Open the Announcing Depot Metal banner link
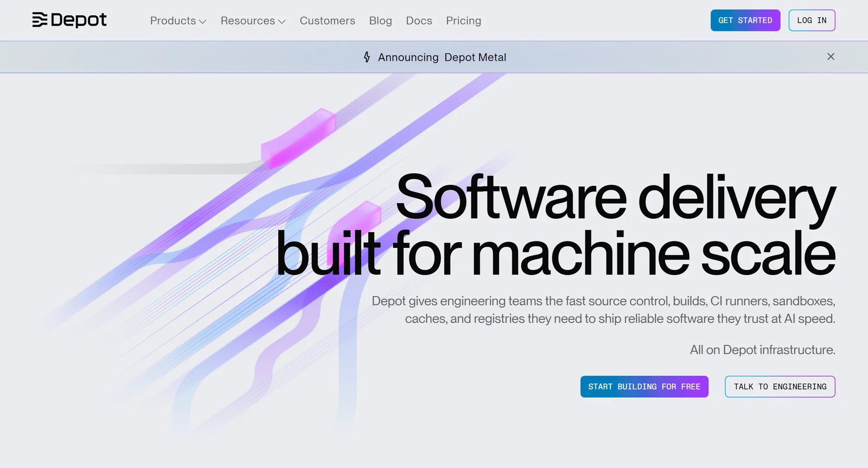868x468 pixels. coord(442,57)
